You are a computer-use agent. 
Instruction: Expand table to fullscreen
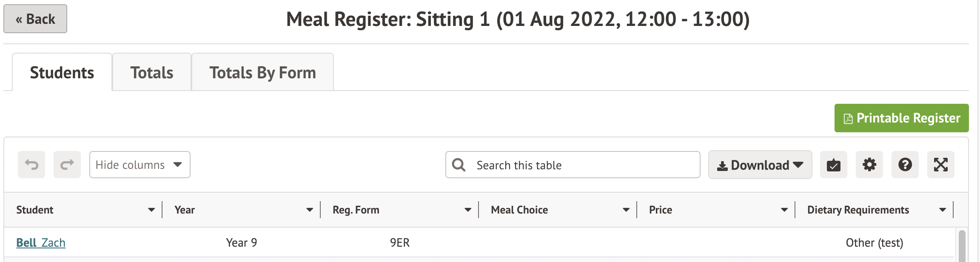pyautogui.click(x=940, y=165)
